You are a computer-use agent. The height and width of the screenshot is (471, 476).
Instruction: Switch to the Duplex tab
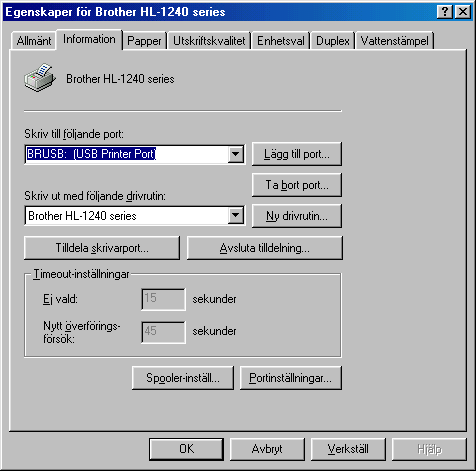333,41
